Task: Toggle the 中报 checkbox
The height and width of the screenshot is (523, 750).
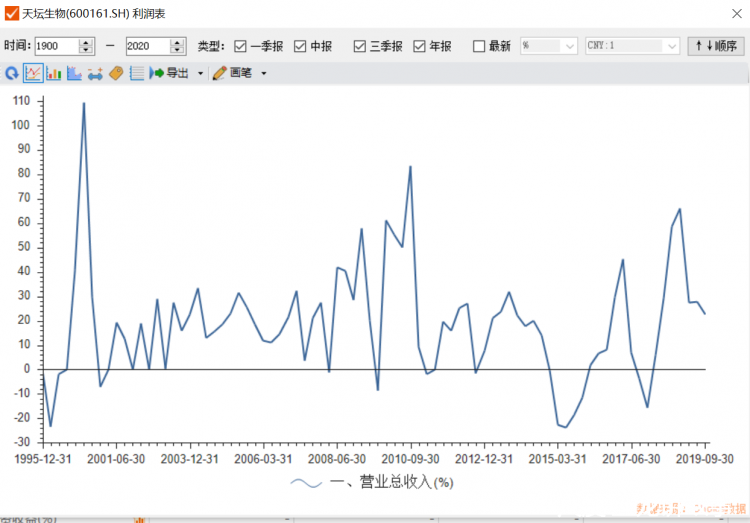Action: (x=300, y=46)
